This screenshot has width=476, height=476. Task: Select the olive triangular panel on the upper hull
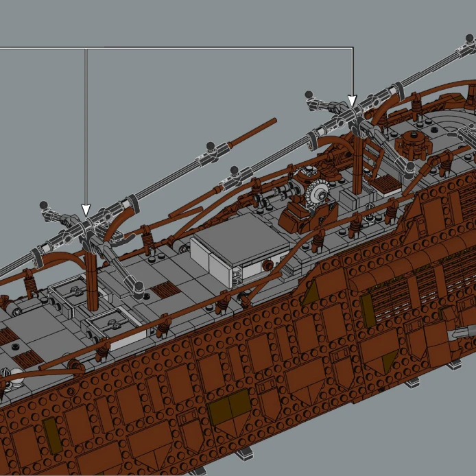[x=310, y=293]
